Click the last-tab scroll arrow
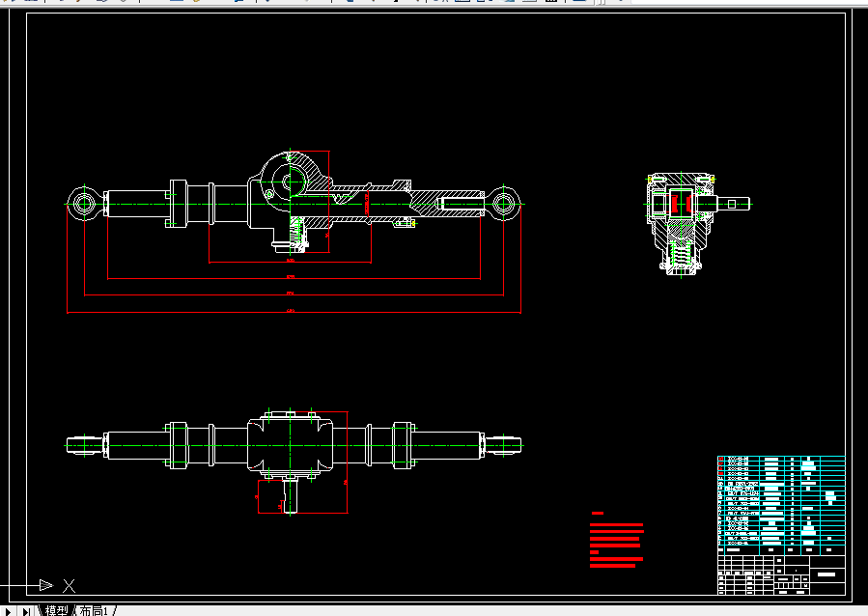This screenshot has height=616, width=868. 25,611
